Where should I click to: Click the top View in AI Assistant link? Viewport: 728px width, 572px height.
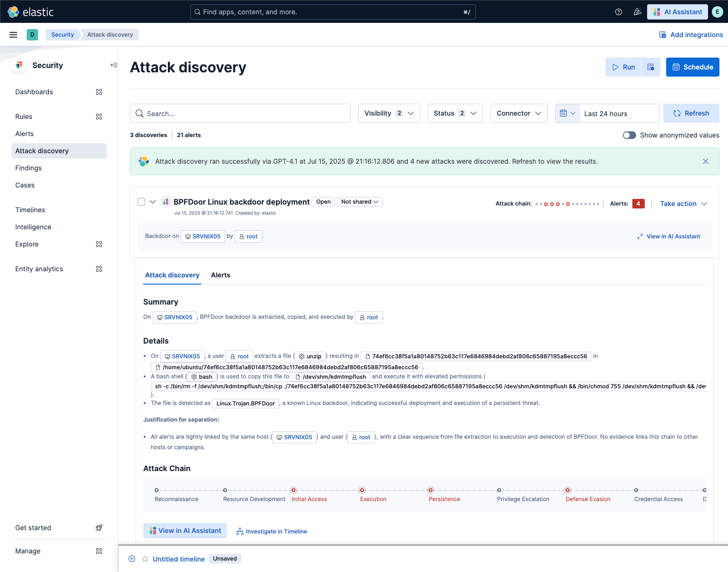tap(669, 237)
